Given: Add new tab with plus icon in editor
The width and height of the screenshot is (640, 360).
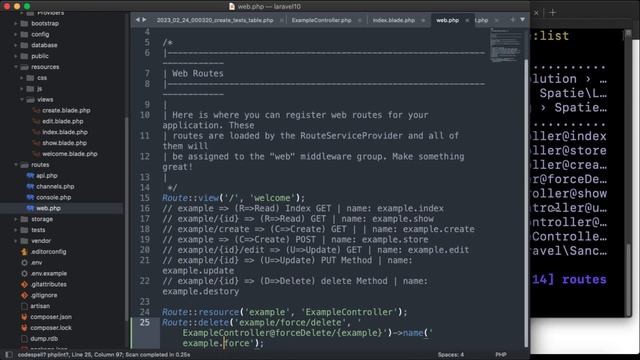Looking at the screenshot, I should tap(512, 20).
